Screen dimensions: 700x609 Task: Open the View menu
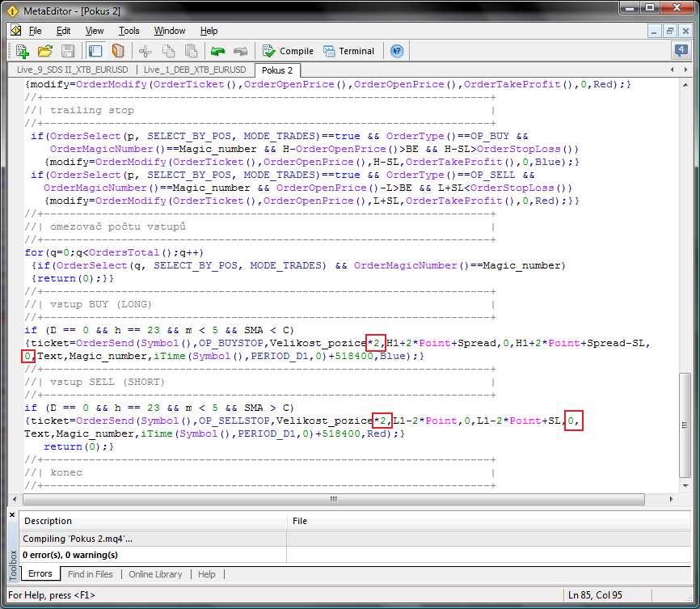(x=95, y=31)
